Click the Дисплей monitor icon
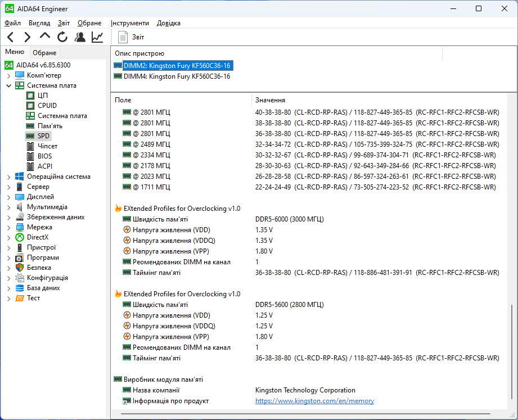The image size is (518, 420). (x=20, y=197)
